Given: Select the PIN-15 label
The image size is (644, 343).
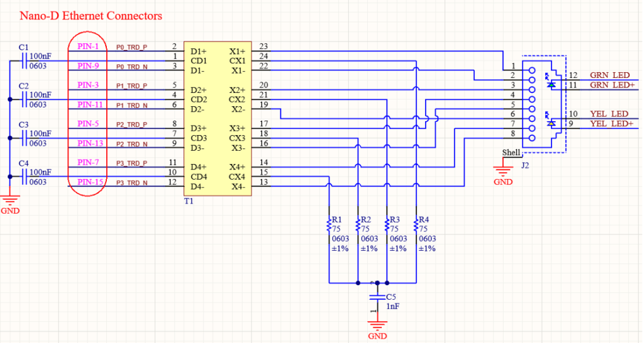Looking at the screenshot, I should [x=90, y=182].
